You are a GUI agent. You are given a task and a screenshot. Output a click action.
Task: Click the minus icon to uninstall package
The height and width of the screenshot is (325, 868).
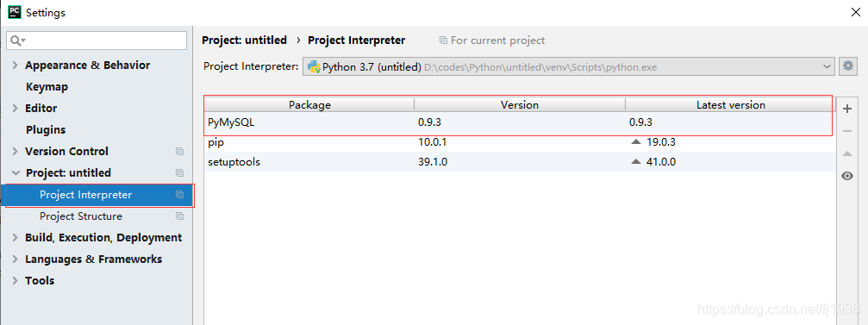point(846,131)
